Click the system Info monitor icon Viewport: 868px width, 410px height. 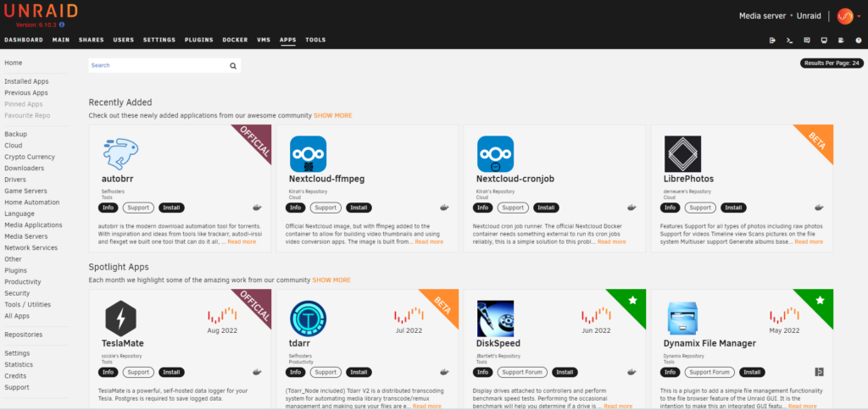click(824, 40)
